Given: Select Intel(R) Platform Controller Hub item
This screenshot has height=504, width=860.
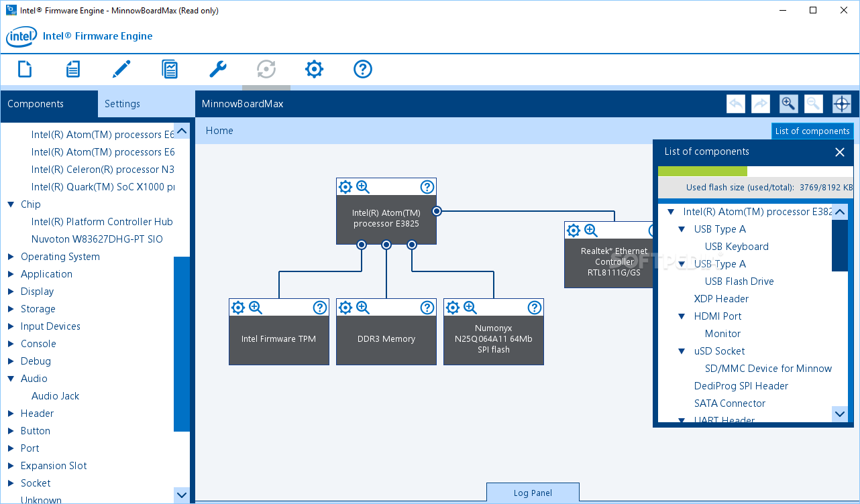Looking at the screenshot, I should [102, 222].
